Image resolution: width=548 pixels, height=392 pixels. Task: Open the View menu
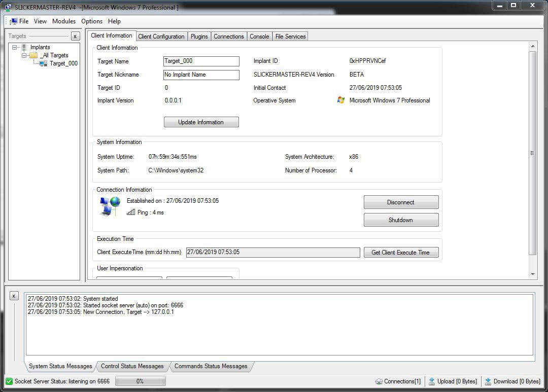pos(40,21)
